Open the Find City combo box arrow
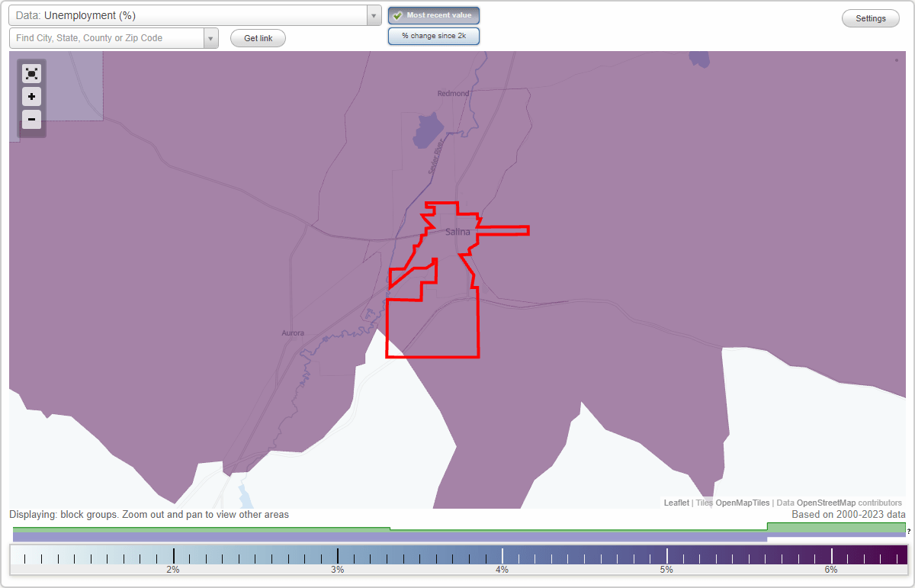This screenshot has height=588, width=915. (211, 37)
